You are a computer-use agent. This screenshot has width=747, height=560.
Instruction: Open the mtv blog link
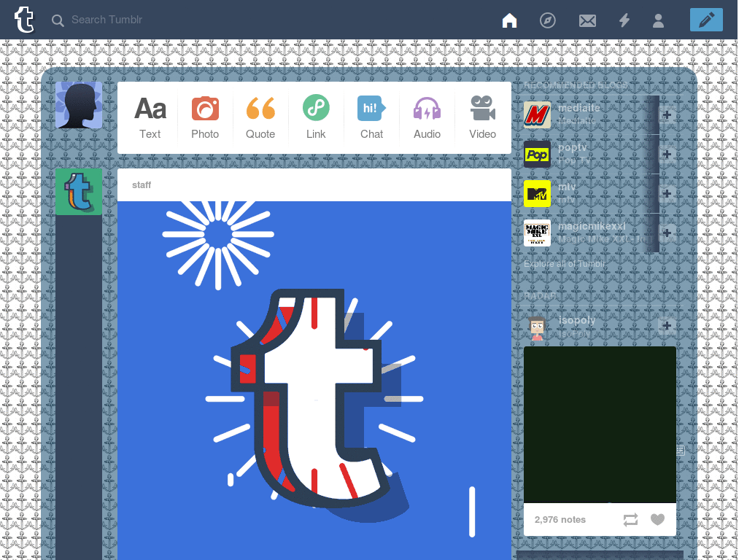click(566, 187)
